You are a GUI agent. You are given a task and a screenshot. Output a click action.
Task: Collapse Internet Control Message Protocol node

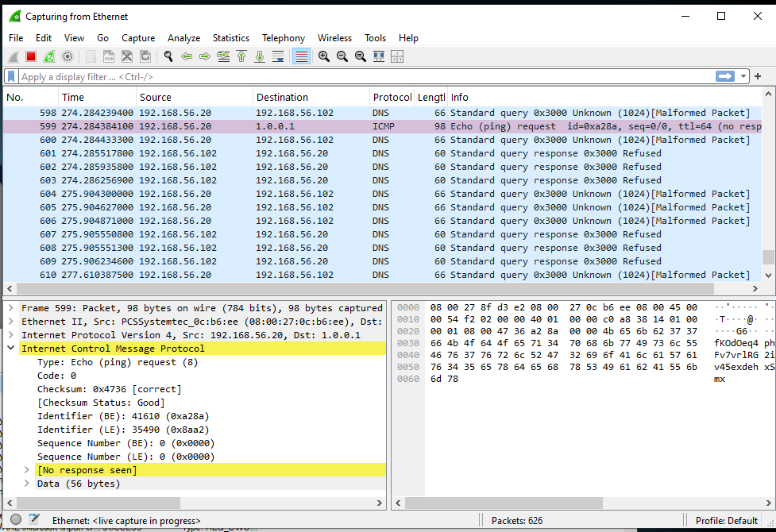coord(11,349)
